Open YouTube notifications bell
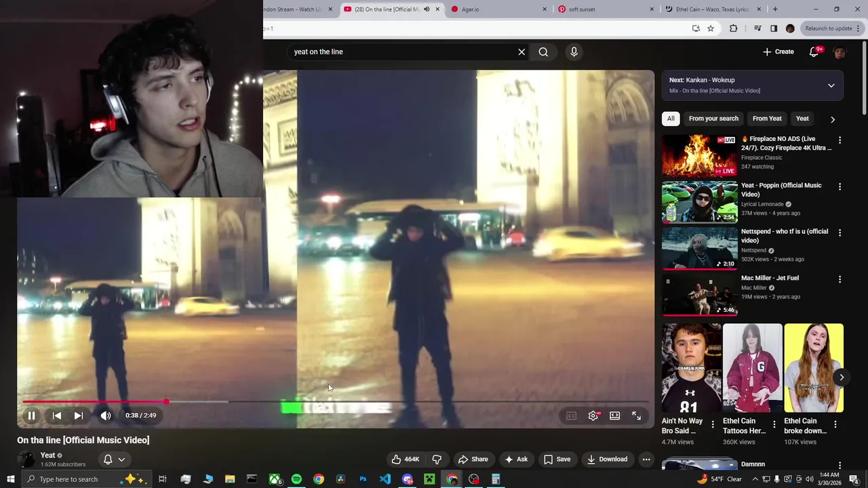 click(814, 52)
